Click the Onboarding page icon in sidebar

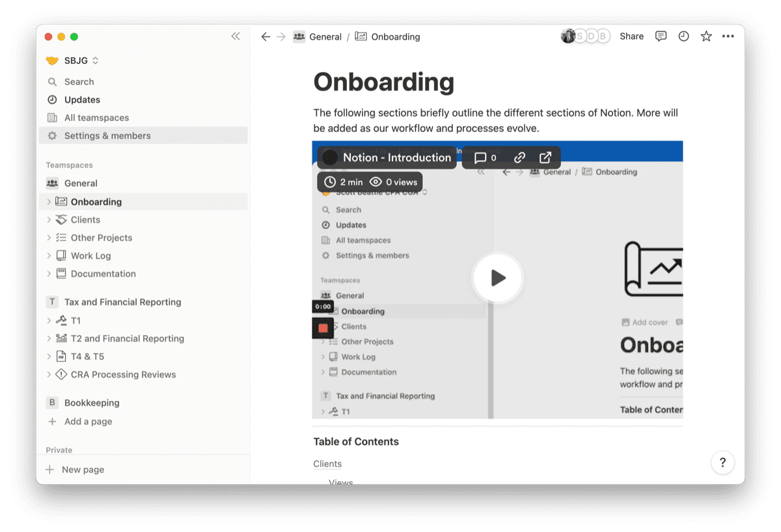pyautogui.click(x=61, y=202)
